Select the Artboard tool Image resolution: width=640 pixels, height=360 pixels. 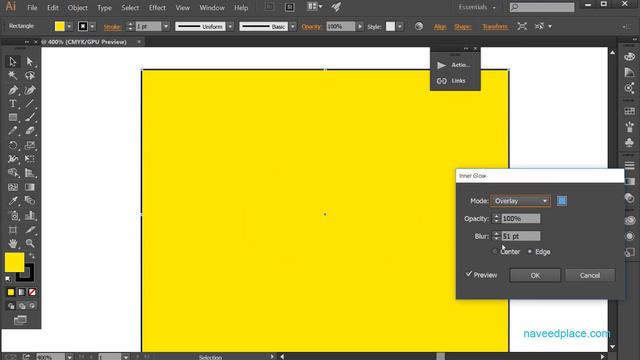[x=13, y=230]
